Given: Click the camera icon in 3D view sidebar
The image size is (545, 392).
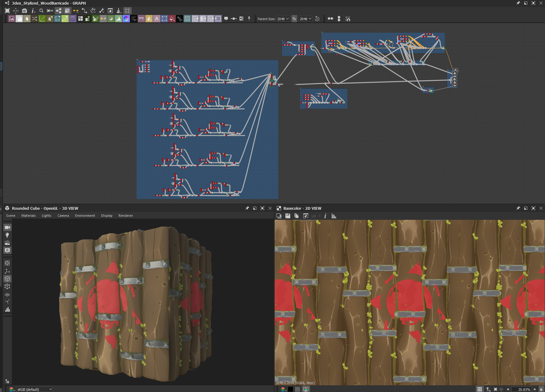Looking at the screenshot, I should pos(7,227).
